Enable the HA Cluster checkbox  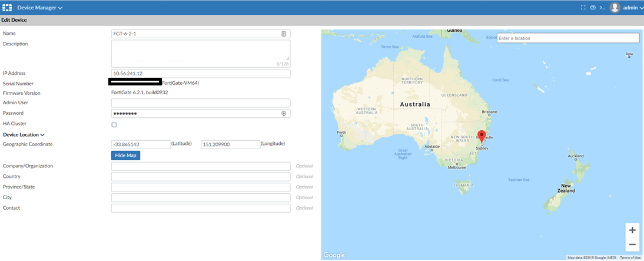[x=114, y=125]
